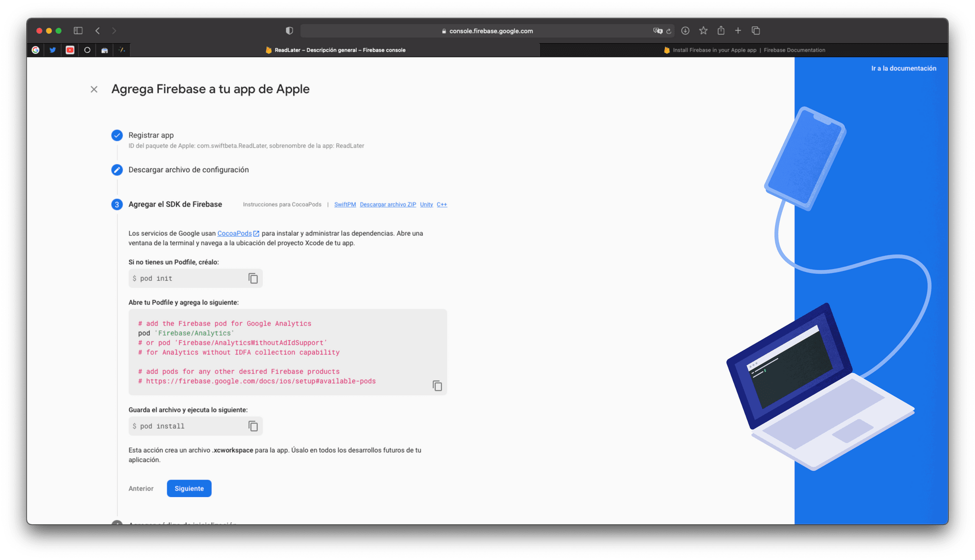Click the translate page icon in the address bar
The image size is (975, 560).
(658, 31)
